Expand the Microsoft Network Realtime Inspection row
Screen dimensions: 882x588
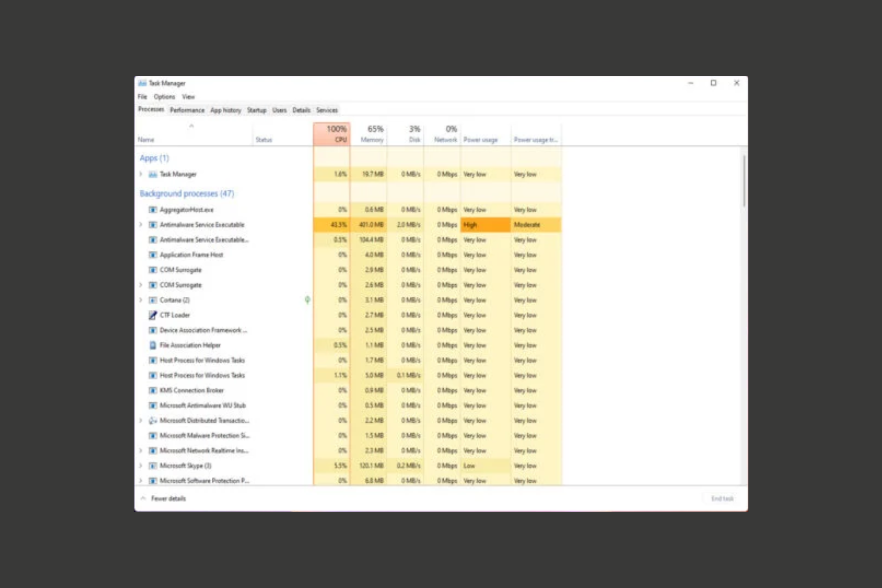tap(141, 451)
